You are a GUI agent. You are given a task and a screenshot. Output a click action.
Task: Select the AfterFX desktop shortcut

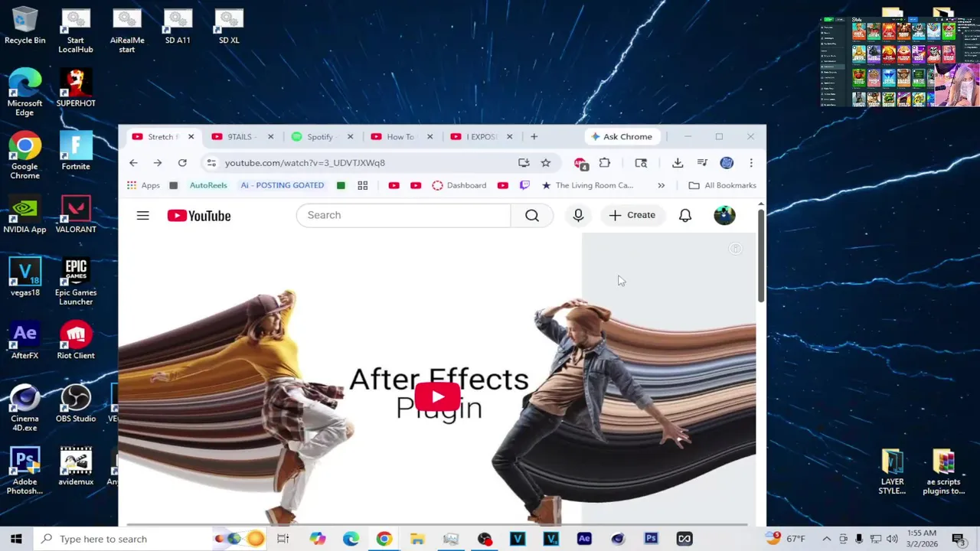pos(24,341)
